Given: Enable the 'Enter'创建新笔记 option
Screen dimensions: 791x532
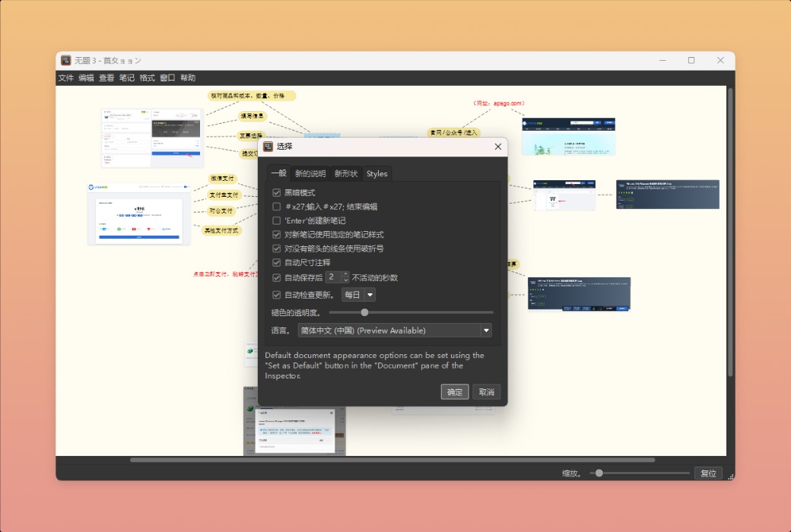Looking at the screenshot, I should point(276,220).
